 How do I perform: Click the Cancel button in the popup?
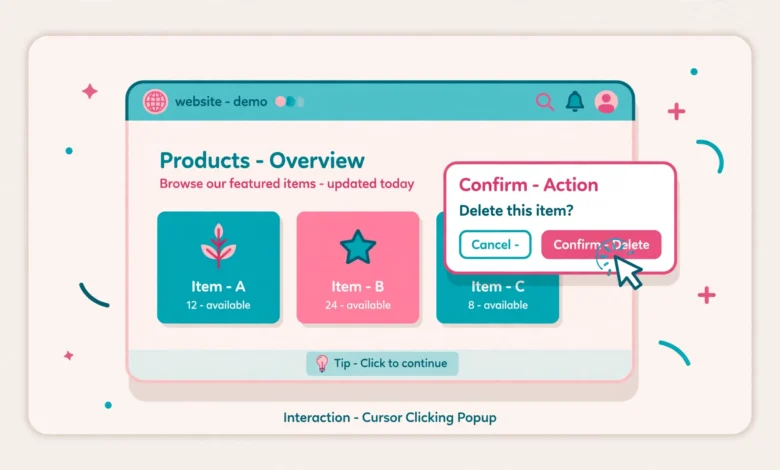(x=495, y=244)
